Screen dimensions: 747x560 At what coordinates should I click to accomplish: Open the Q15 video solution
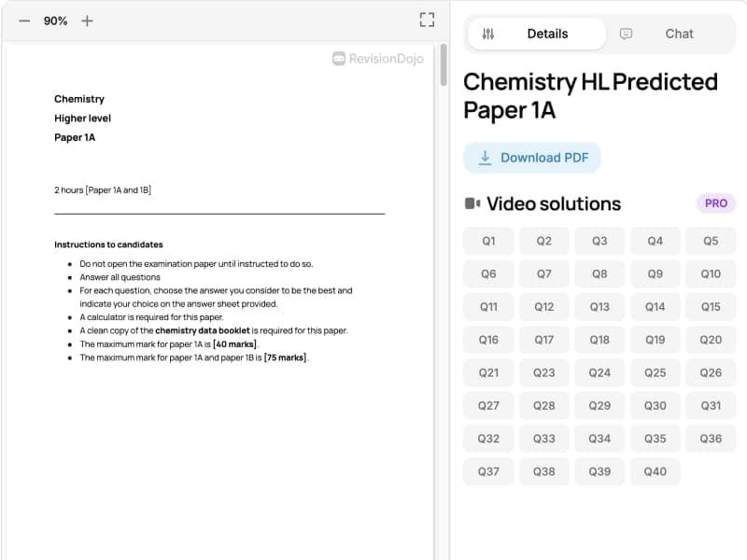point(712,306)
